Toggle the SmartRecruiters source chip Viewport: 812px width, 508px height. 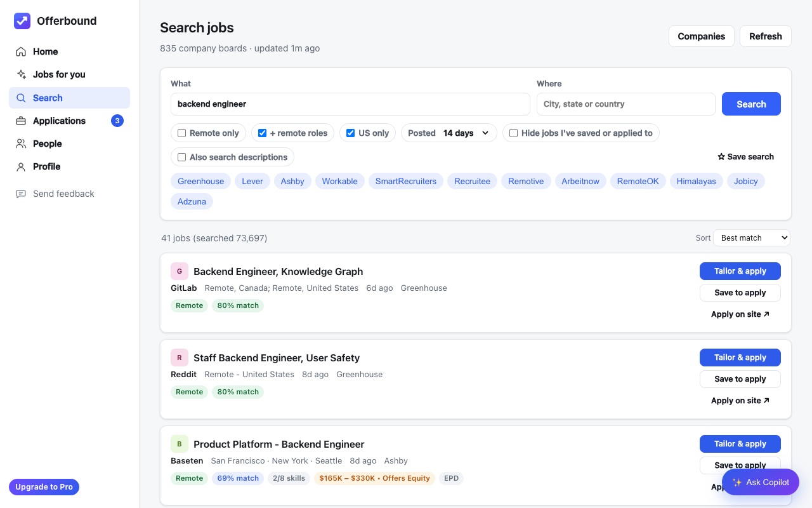coord(406,181)
